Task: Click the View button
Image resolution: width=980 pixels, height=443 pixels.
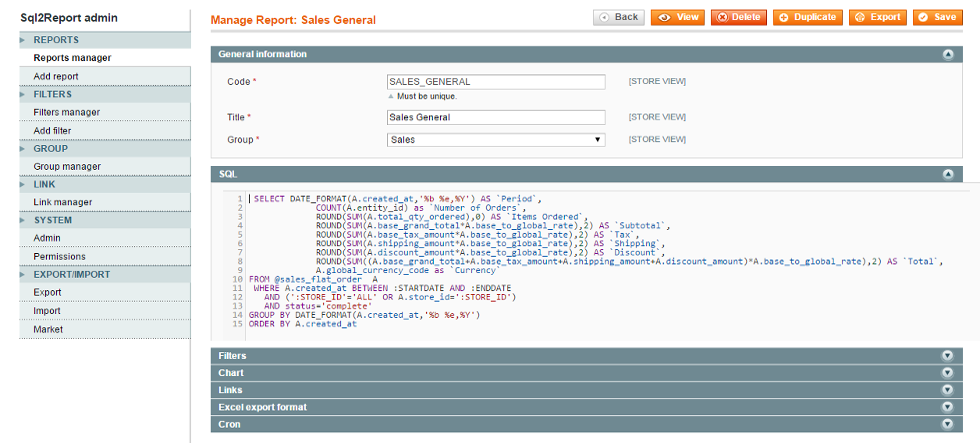Action: coord(678,17)
